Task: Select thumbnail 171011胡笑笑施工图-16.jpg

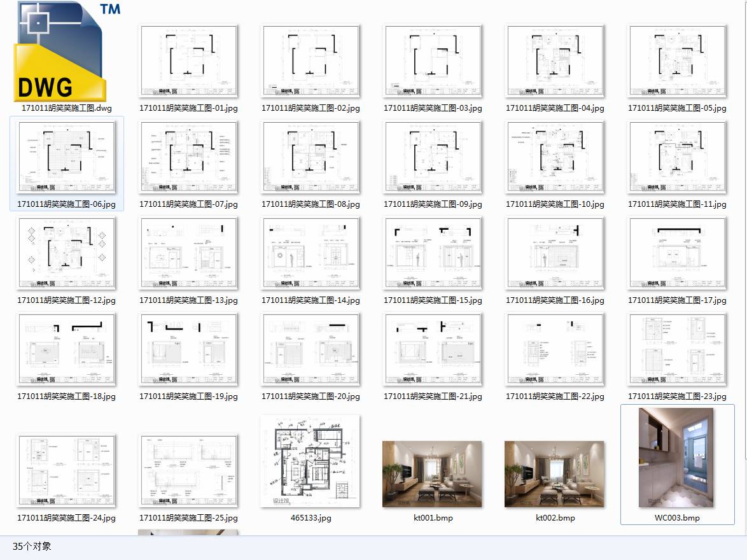Action: (555, 253)
